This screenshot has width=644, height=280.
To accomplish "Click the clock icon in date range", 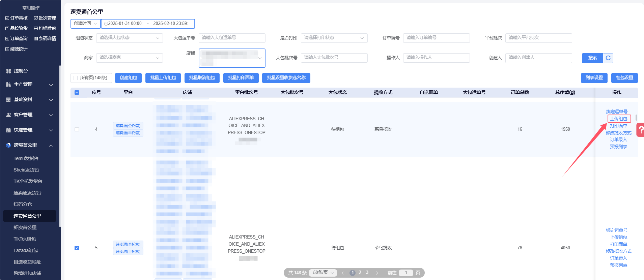I will tap(106, 24).
